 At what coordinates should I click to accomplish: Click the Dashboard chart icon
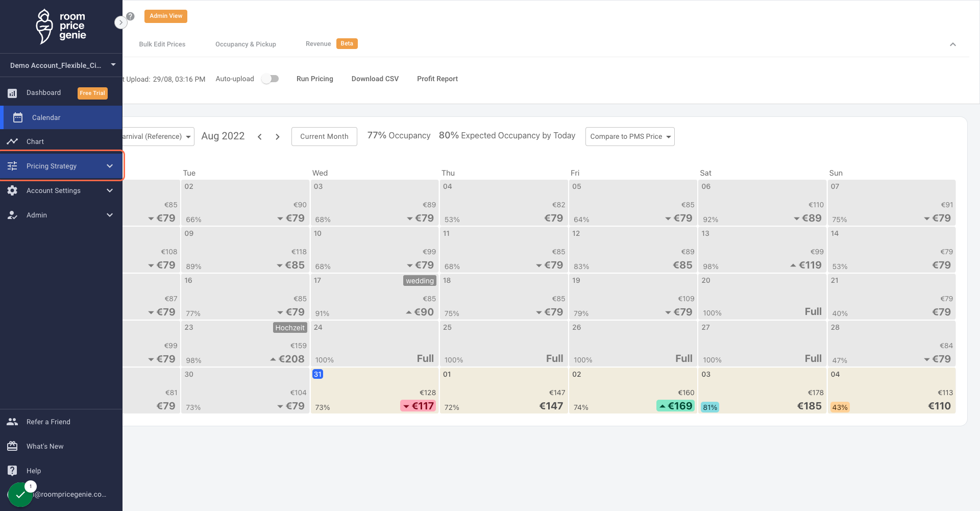pyautogui.click(x=12, y=93)
